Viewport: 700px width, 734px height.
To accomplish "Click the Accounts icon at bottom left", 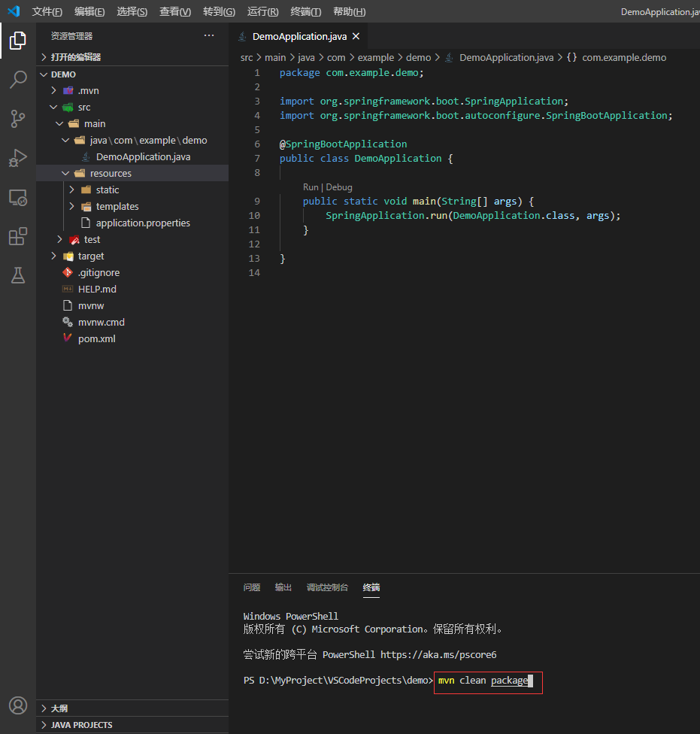I will [x=18, y=705].
